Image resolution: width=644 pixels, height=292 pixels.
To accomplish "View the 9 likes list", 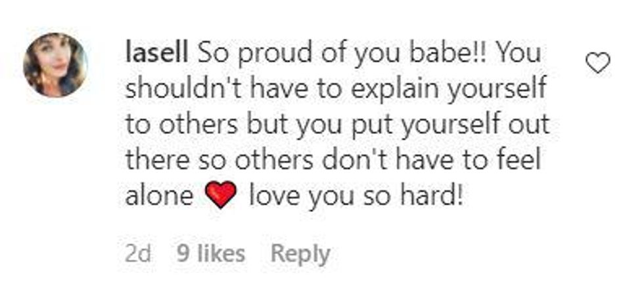I will [x=211, y=254].
